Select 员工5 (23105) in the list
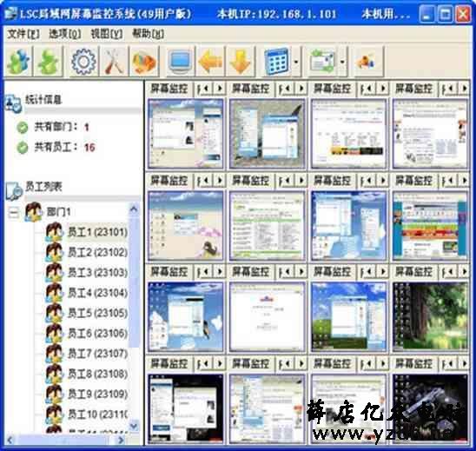 (97, 313)
